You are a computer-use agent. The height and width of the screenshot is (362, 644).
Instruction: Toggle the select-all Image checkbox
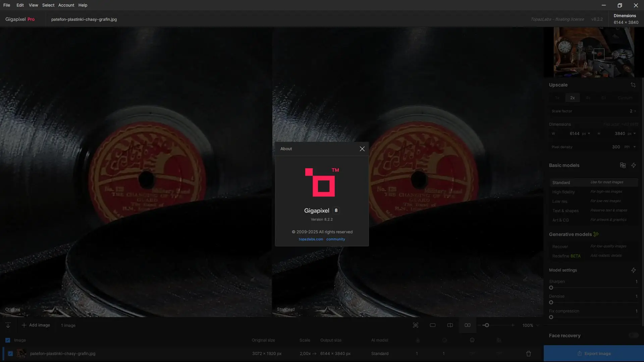(x=8, y=340)
